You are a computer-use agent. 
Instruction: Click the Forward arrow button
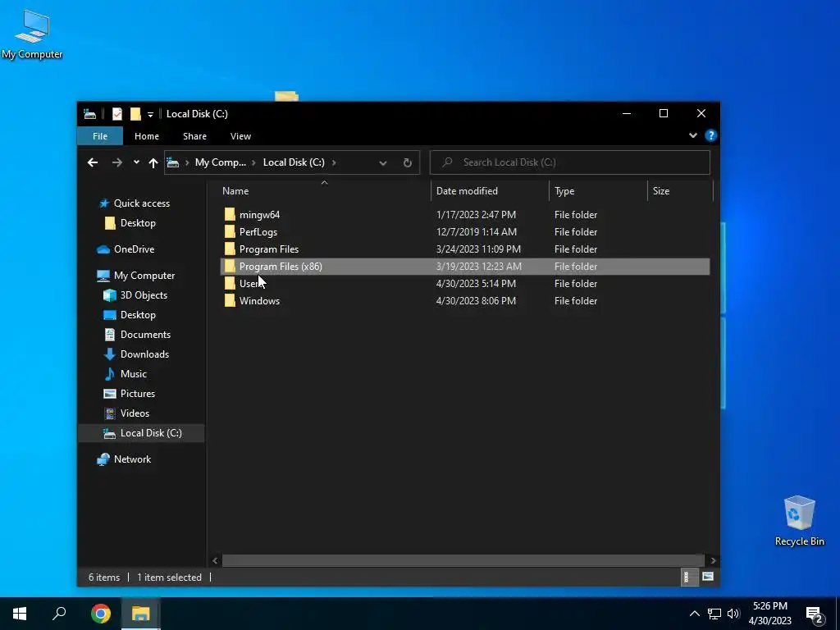(x=116, y=162)
